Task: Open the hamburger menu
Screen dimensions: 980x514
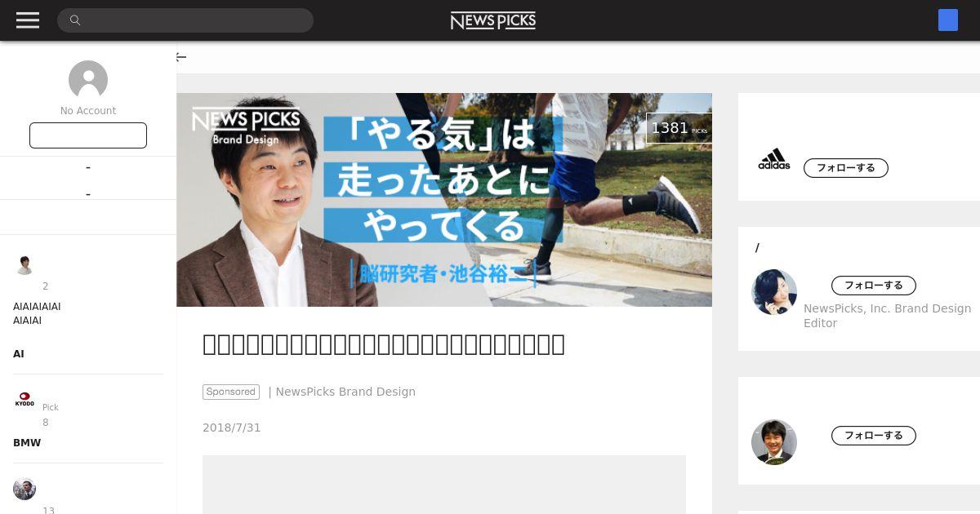Action: click(x=28, y=20)
